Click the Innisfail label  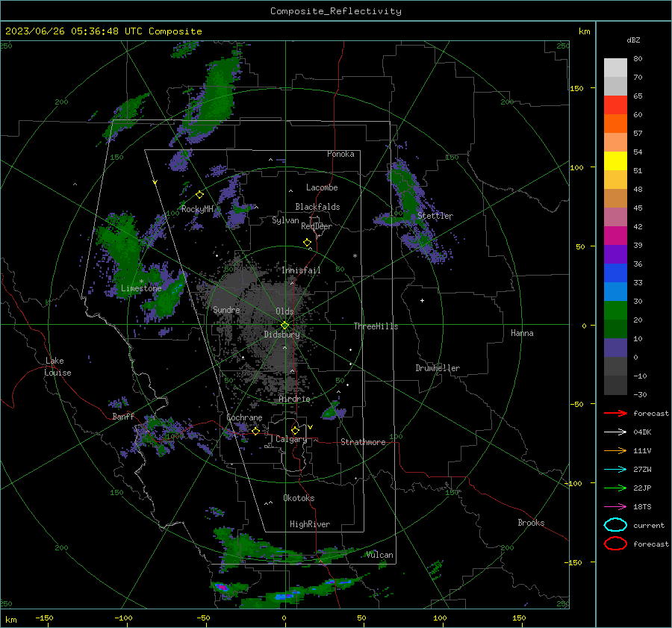[x=301, y=270]
